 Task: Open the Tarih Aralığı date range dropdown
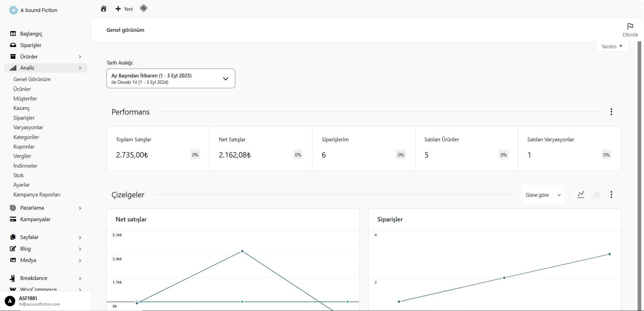171,78
